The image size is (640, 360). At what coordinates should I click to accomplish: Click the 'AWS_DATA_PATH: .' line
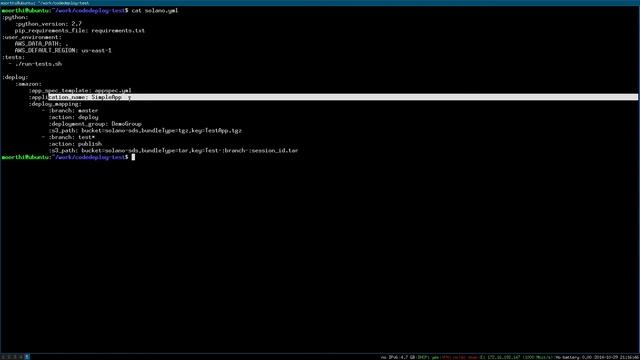(x=42, y=44)
